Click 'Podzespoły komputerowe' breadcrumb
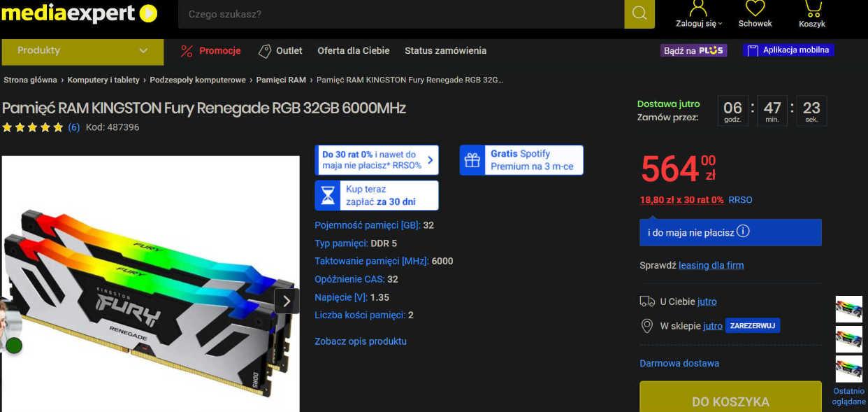 pos(198,80)
